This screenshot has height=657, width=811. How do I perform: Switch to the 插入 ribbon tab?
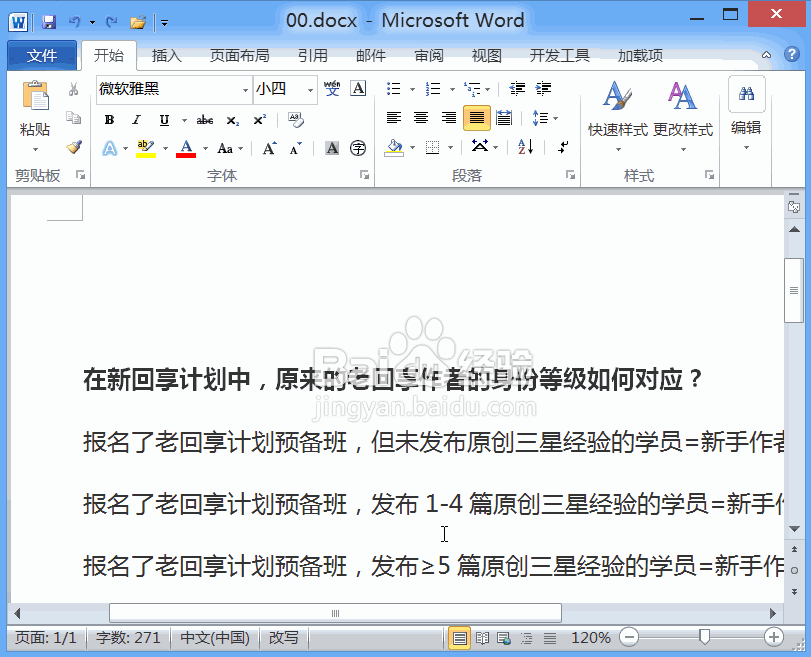165,56
